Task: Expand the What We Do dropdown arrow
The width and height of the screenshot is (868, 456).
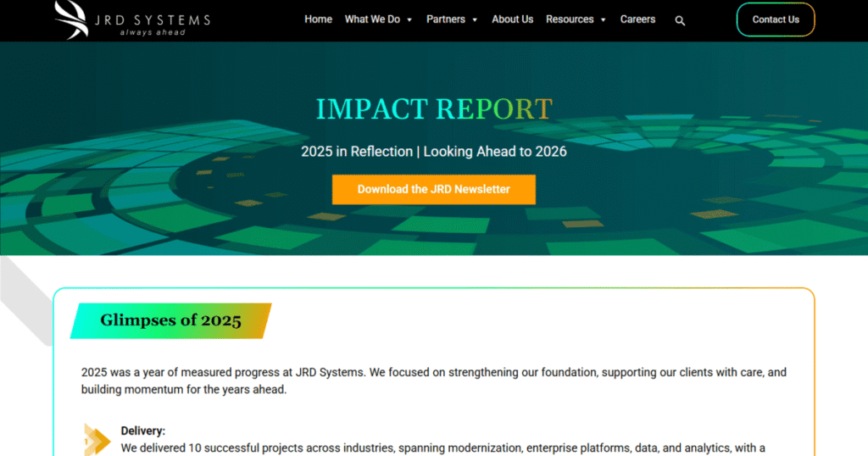Action: click(409, 19)
